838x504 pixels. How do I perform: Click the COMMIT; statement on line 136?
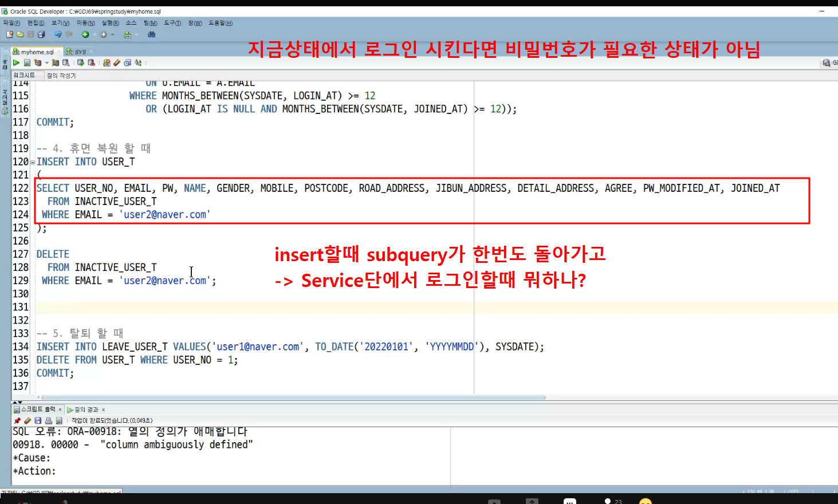click(55, 373)
